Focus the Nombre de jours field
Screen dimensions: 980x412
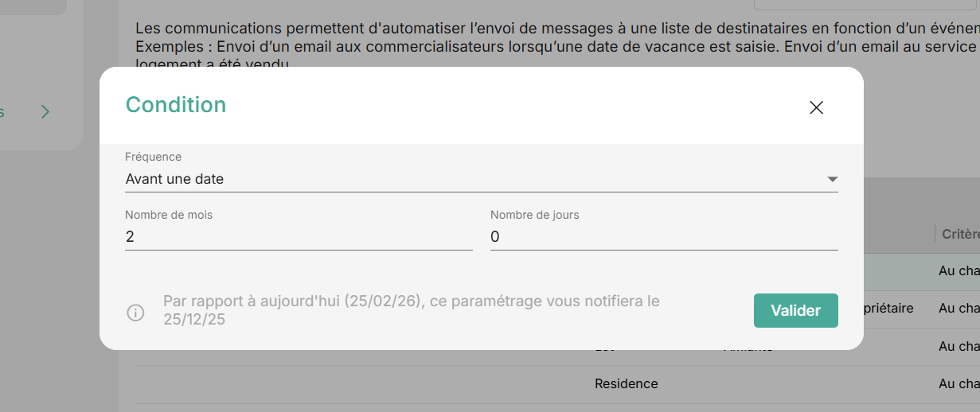click(664, 237)
